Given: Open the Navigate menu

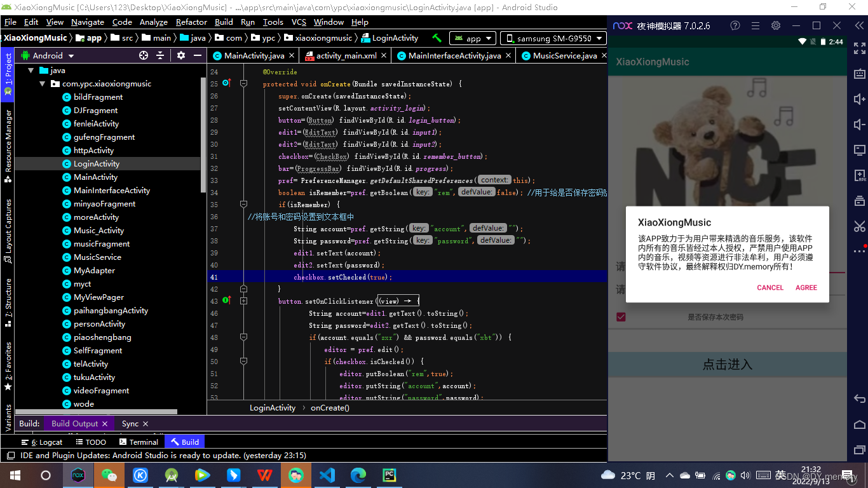Looking at the screenshot, I should click(88, 22).
